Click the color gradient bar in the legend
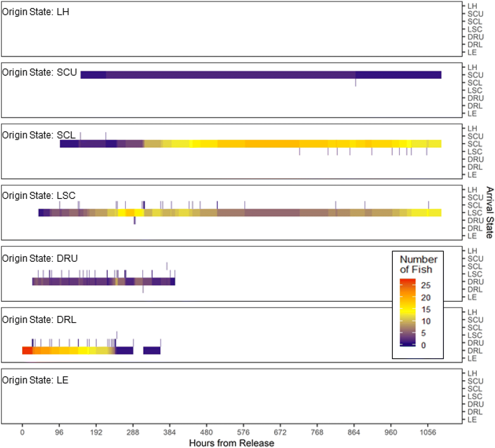495x448 pixels. click(x=408, y=312)
